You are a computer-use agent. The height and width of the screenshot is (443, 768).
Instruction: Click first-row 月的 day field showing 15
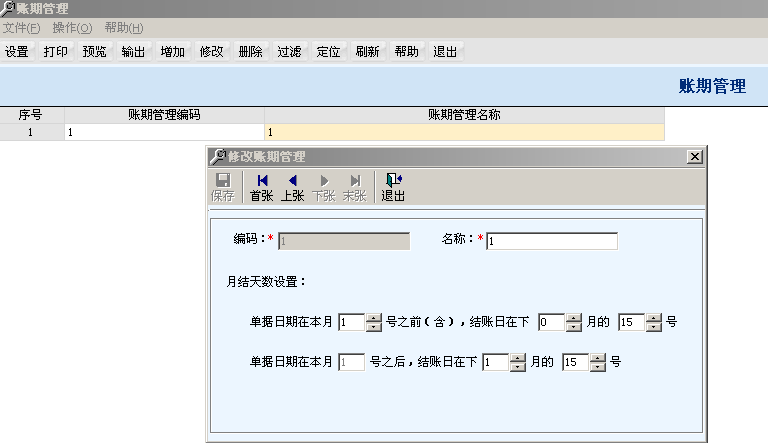point(632,322)
